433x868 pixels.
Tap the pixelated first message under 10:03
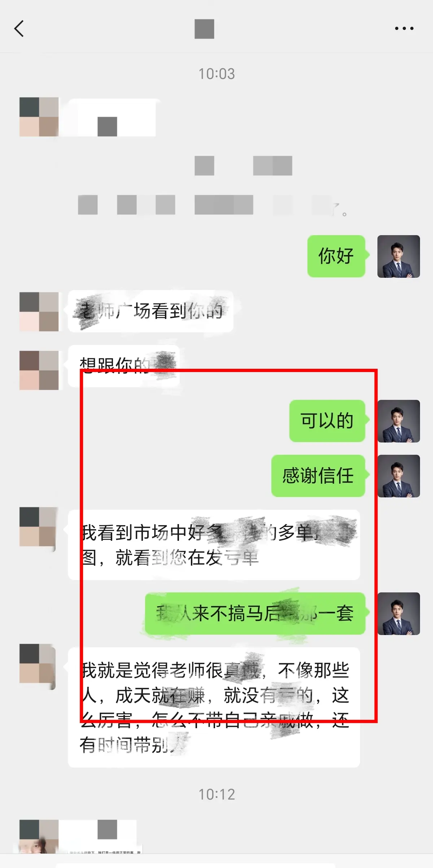pos(112,117)
